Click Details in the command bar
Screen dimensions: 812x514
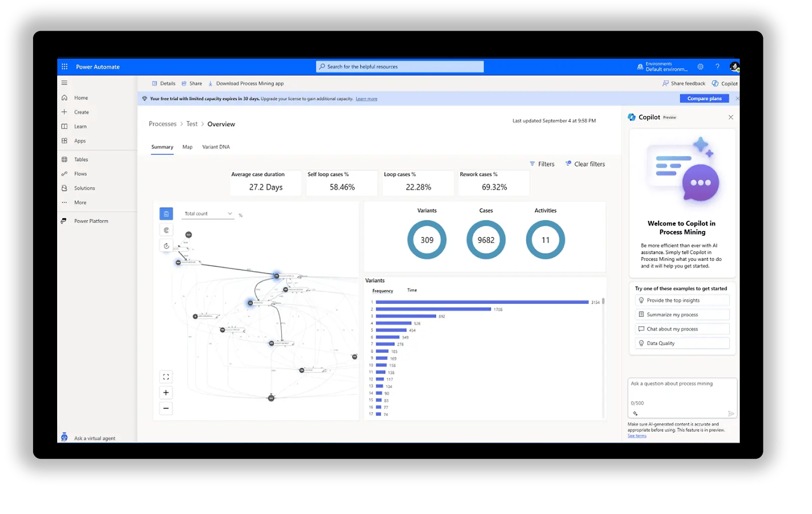coord(164,84)
